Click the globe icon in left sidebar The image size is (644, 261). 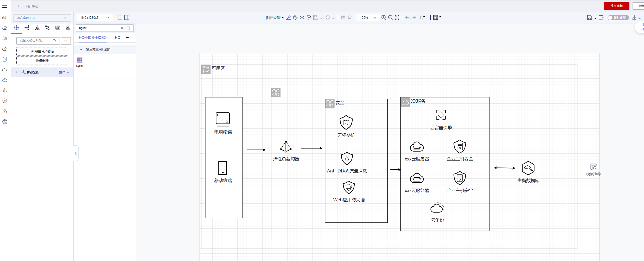coord(5,122)
